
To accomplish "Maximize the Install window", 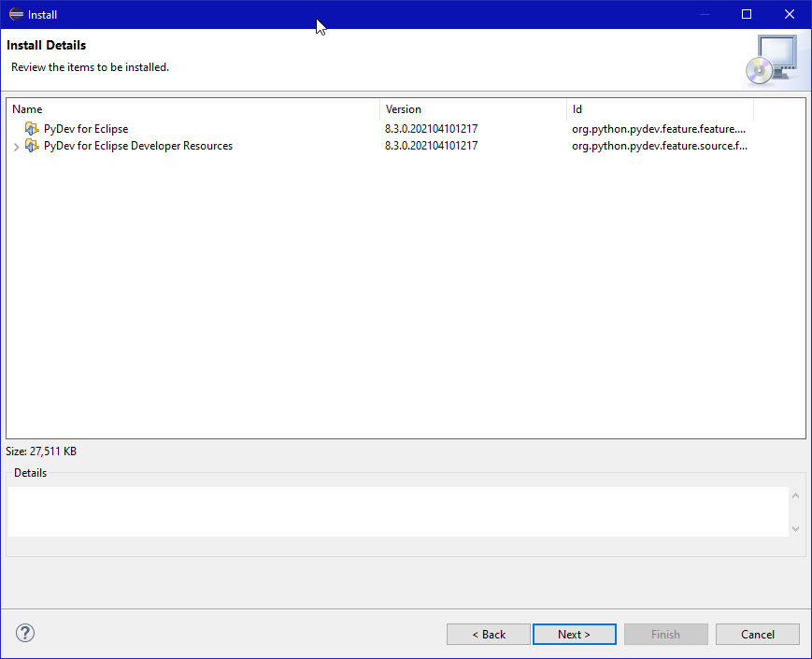I will (747, 14).
